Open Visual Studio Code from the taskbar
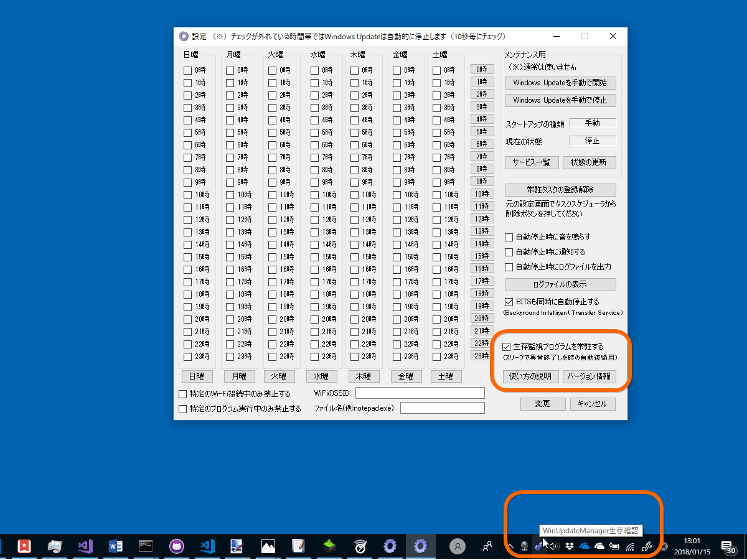Screen dimensions: 747x560 pos(209,546)
